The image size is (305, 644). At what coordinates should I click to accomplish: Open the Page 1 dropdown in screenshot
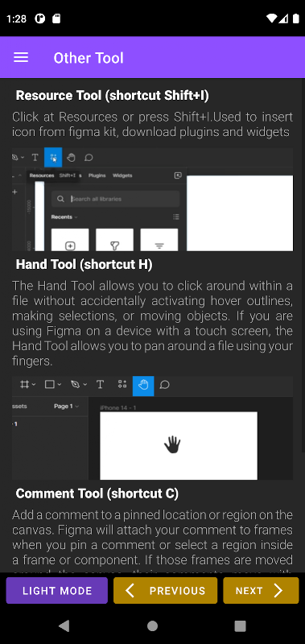(x=66, y=407)
